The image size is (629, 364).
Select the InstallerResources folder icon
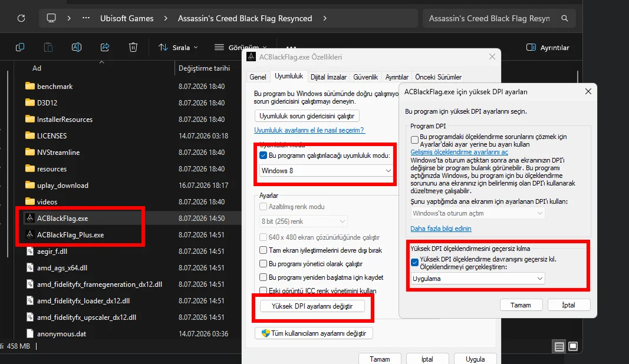(29, 118)
